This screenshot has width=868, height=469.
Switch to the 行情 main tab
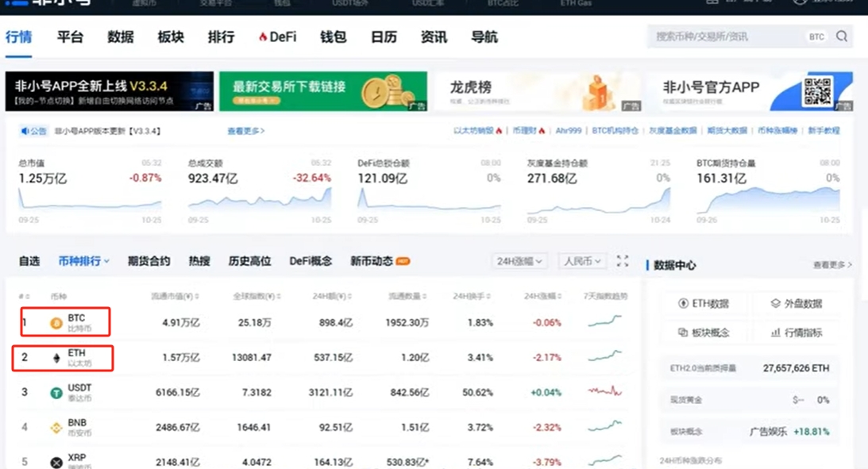coord(18,37)
